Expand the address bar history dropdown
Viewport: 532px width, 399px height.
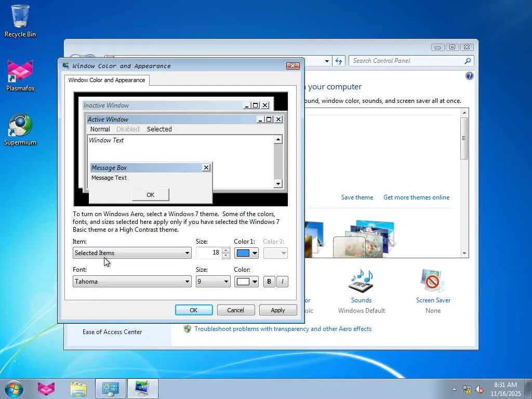327,61
